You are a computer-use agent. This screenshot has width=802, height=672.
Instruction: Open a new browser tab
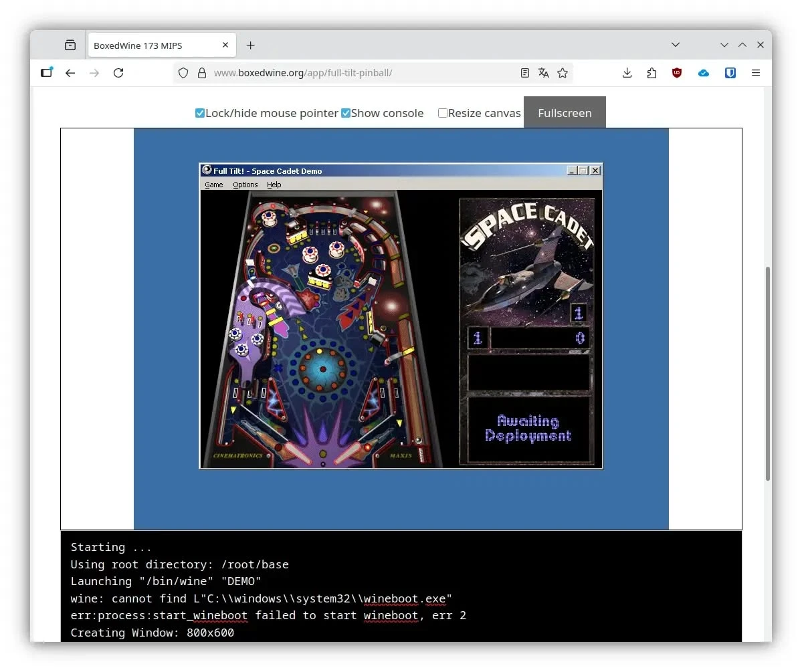pos(251,45)
